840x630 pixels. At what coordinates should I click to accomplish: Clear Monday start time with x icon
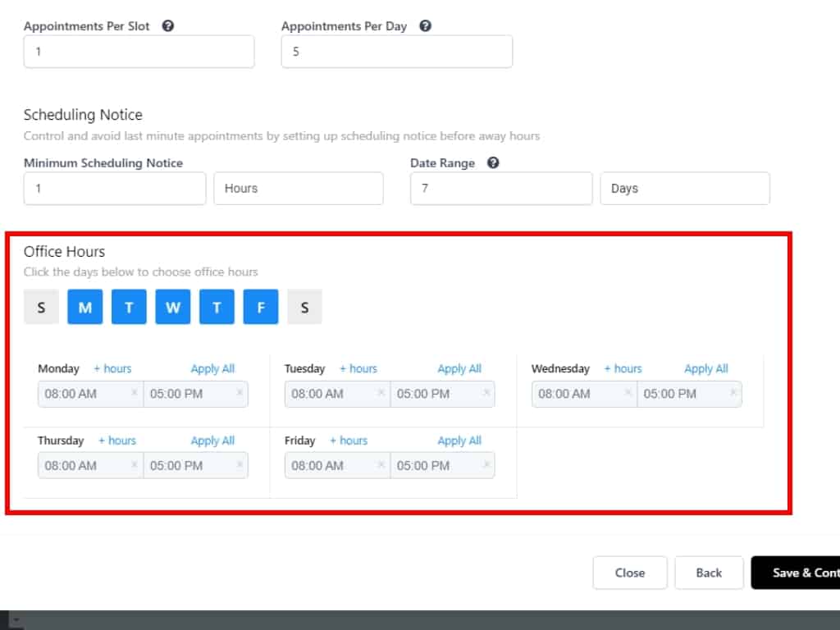(135, 393)
